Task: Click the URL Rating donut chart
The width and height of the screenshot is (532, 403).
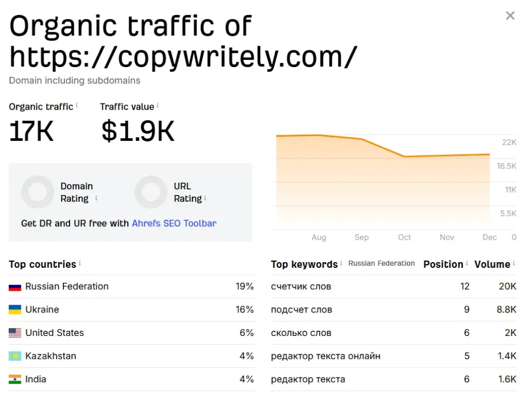Action: pos(151,192)
